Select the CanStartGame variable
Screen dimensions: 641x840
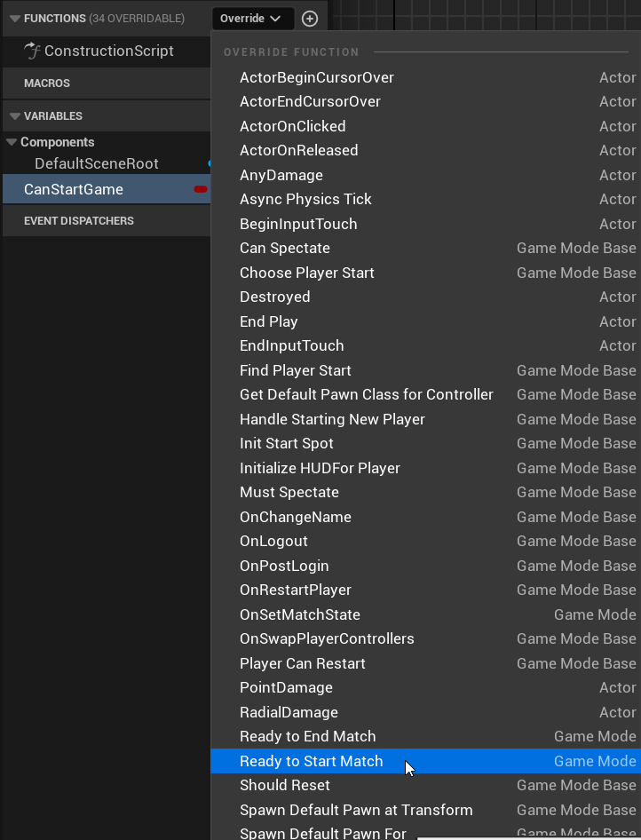[74, 189]
